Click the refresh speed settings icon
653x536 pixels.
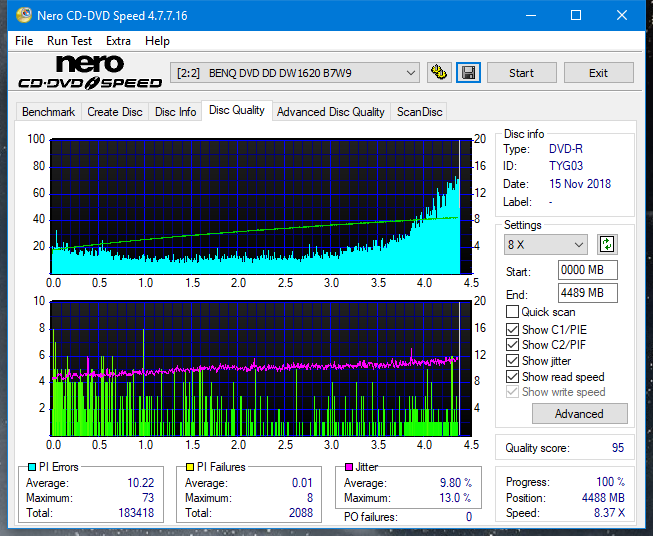tap(607, 244)
